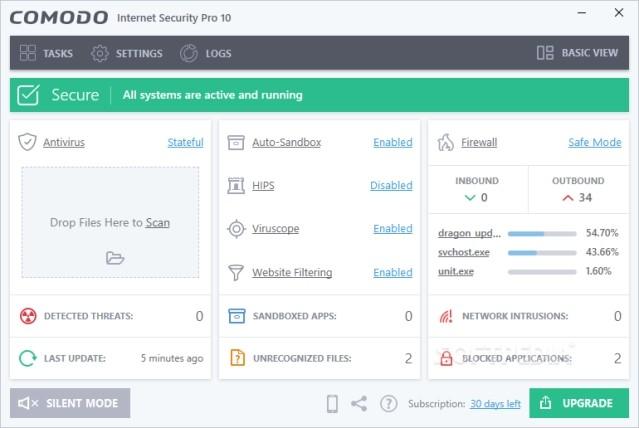Open the Tasks grid icon
The height and width of the screenshot is (428, 639).
[x=28, y=53]
